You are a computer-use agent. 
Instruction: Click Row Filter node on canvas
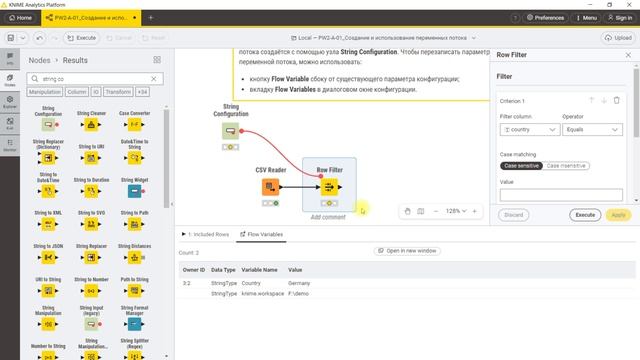329,187
